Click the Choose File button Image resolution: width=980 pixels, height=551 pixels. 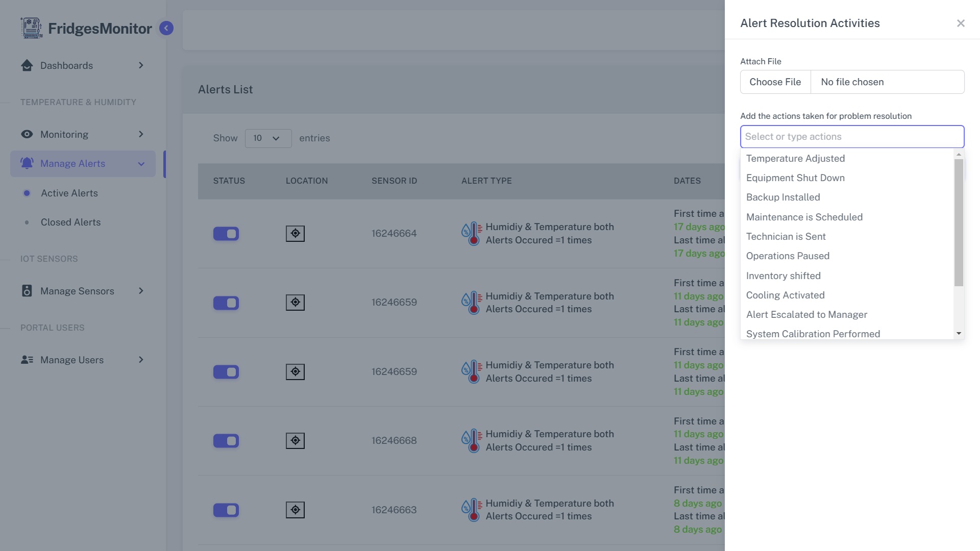tap(775, 82)
